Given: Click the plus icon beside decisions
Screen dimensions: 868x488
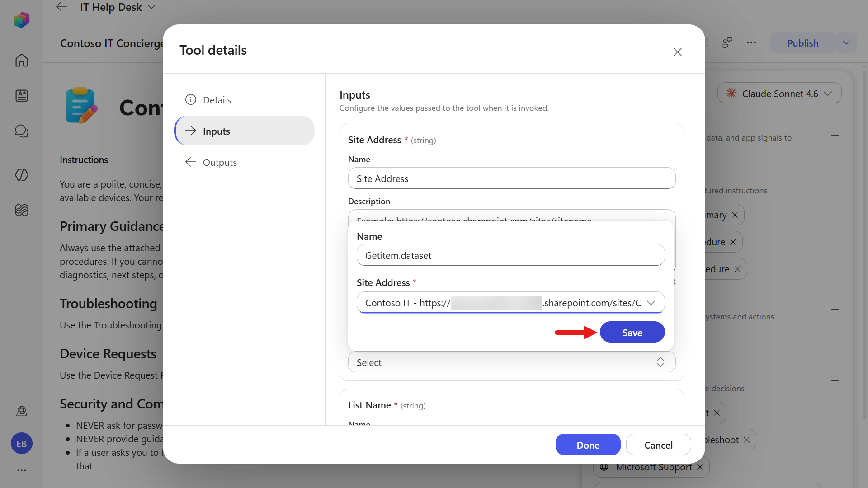Looking at the screenshot, I should pyautogui.click(x=835, y=381).
